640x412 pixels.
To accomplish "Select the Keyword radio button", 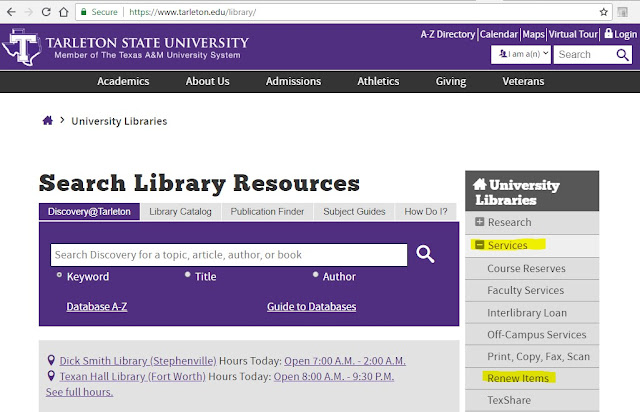I will click(59, 275).
